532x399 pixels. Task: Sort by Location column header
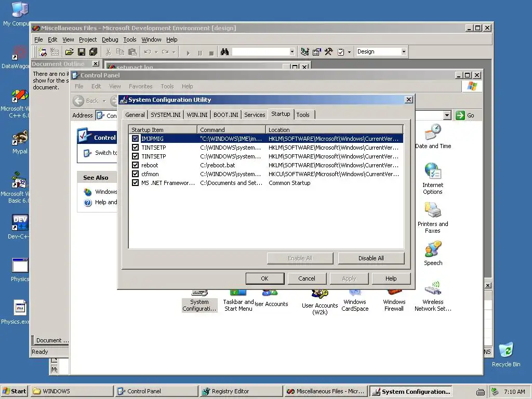334,129
